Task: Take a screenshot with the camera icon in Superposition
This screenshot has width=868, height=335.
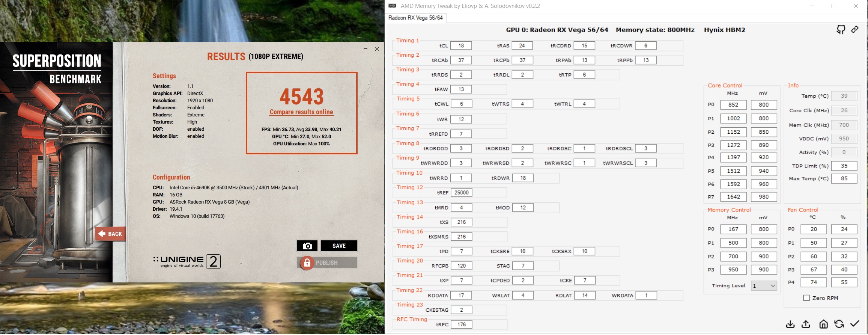Action: click(307, 246)
